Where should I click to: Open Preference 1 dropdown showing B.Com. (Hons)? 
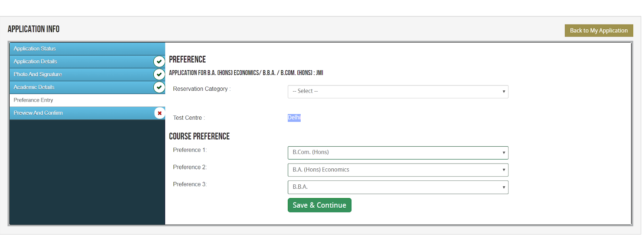[398, 153]
